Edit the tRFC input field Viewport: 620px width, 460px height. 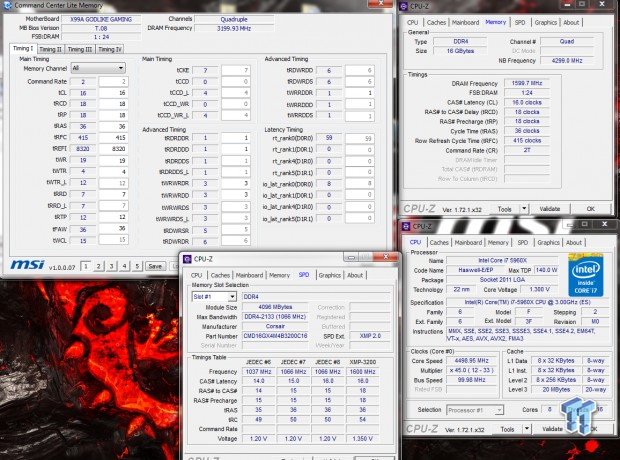tap(113, 138)
